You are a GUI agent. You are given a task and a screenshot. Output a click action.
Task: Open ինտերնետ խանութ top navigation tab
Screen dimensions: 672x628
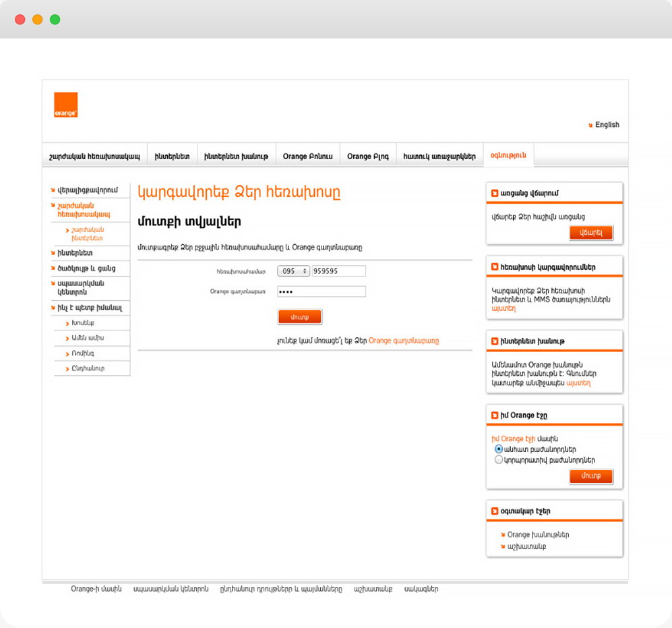pos(236,156)
